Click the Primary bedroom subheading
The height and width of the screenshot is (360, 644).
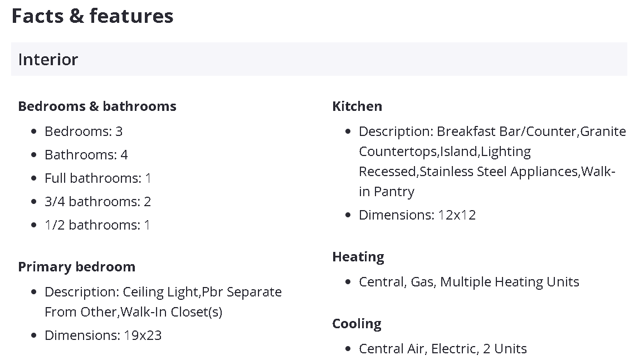pyautogui.click(x=76, y=267)
